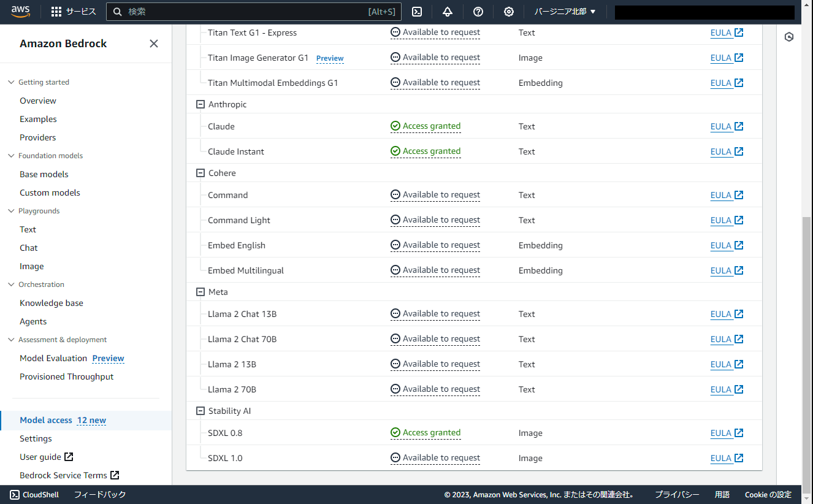Collapse the Stability AI provider group

(x=200, y=411)
